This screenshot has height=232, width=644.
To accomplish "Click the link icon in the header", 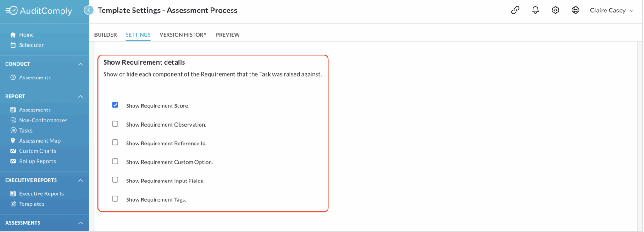I will pos(515,10).
